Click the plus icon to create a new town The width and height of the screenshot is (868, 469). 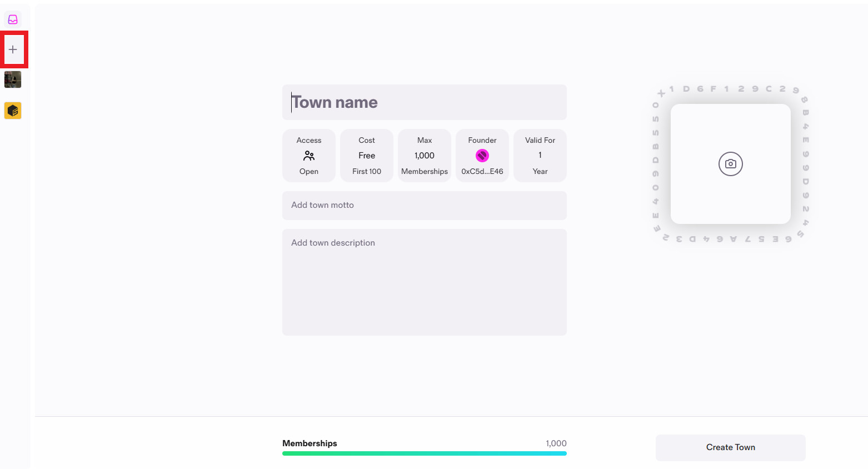[13, 49]
